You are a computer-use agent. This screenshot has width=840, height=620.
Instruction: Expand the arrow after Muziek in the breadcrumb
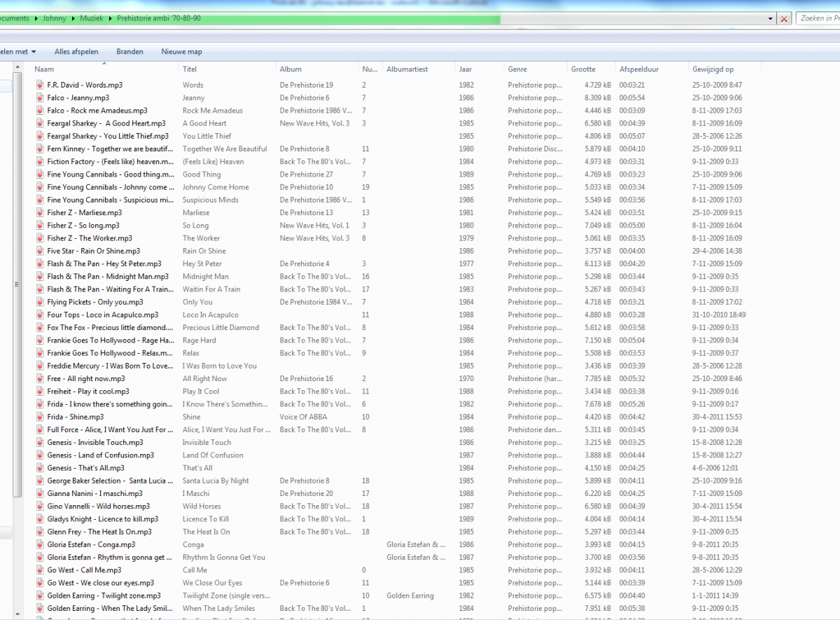coord(110,18)
